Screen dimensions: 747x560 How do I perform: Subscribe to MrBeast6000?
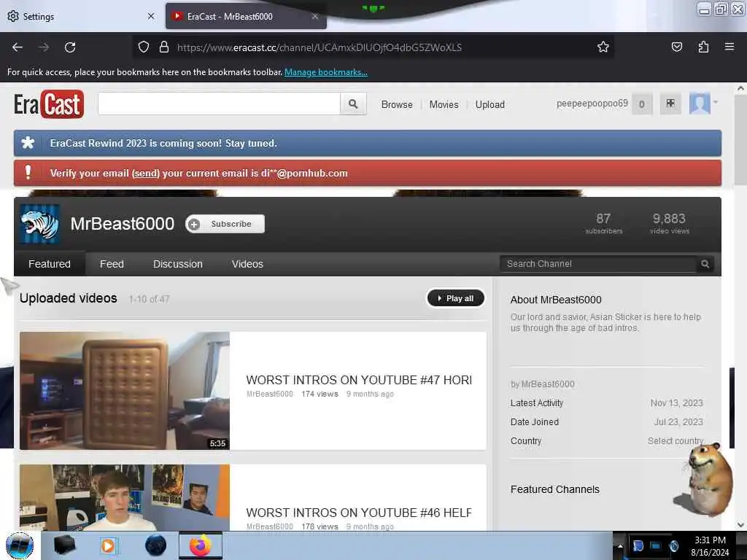[225, 224]
